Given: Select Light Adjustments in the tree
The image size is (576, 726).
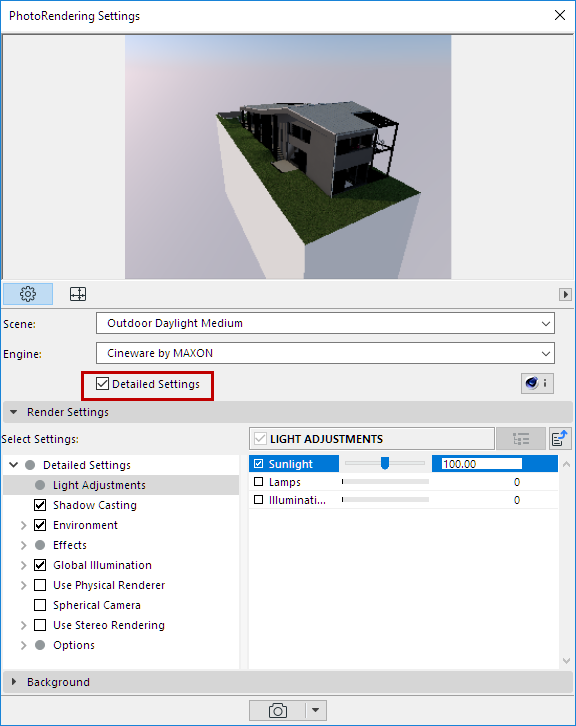Looking at the screenshot, I should (x=100, y=485).
